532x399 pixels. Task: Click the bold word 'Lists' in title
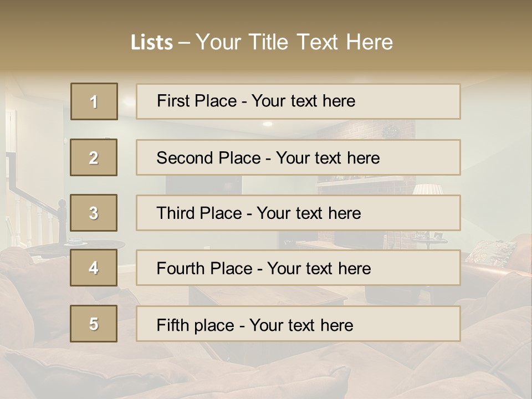click(x=152, y=43)
